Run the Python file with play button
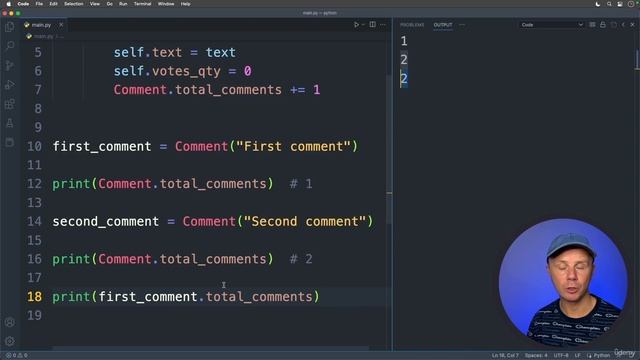Screen dimensions: 640x360 click(x=356, y=25)
